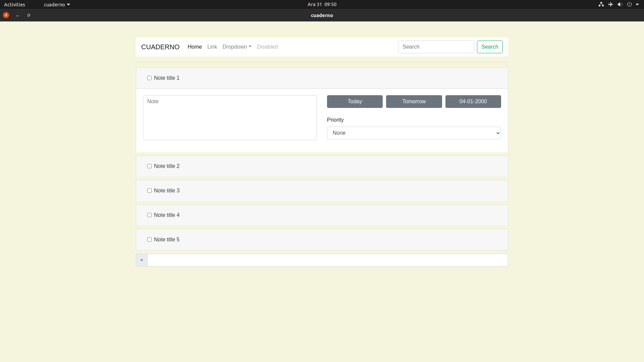
Task: Click the volume speaker icon in the top bar
Action: pyautogui.click(x=620, y=4)
